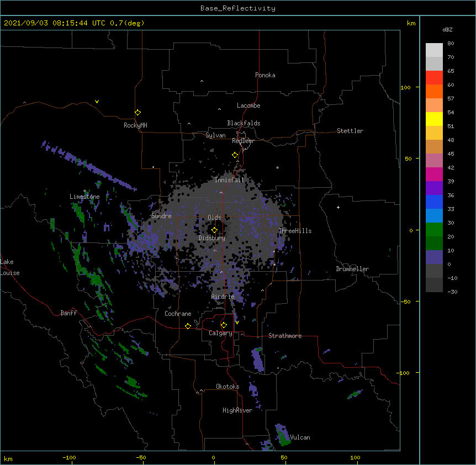Click the -50 tick on right axis

(x=405, y=302)
